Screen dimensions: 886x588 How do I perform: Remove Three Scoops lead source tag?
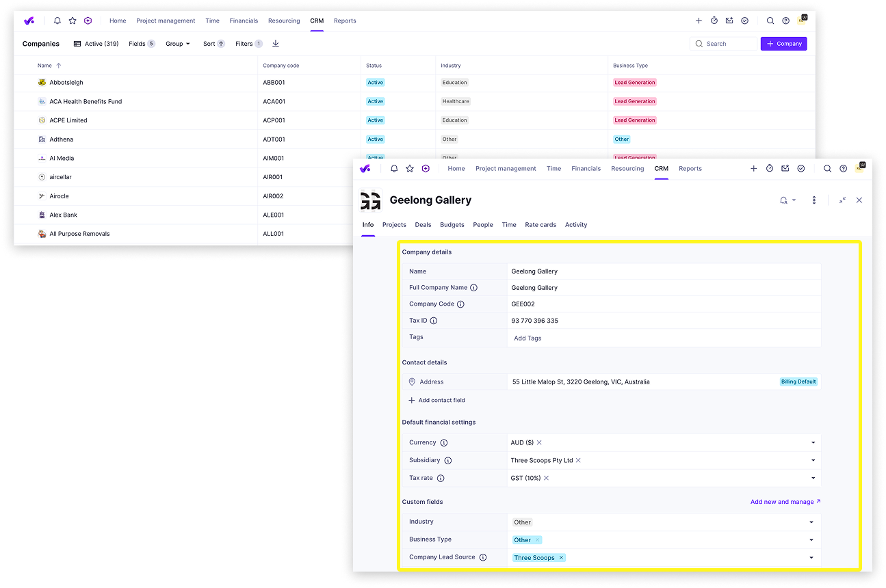[561, 558]
